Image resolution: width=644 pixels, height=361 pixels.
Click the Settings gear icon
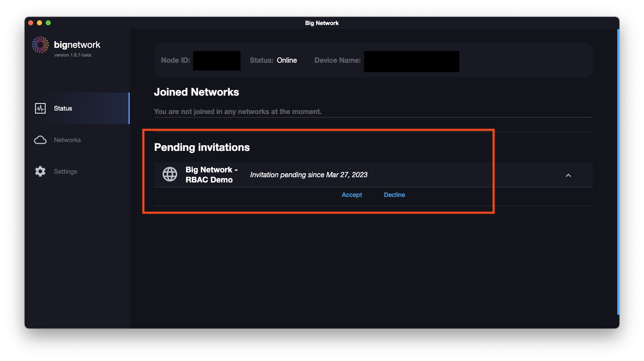[40, 172]
